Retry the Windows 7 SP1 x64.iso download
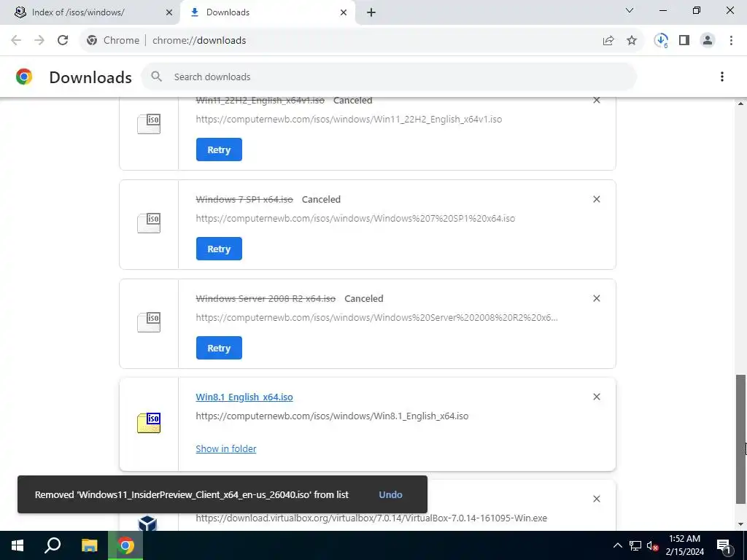747x560 pixels. coord(219,249)
